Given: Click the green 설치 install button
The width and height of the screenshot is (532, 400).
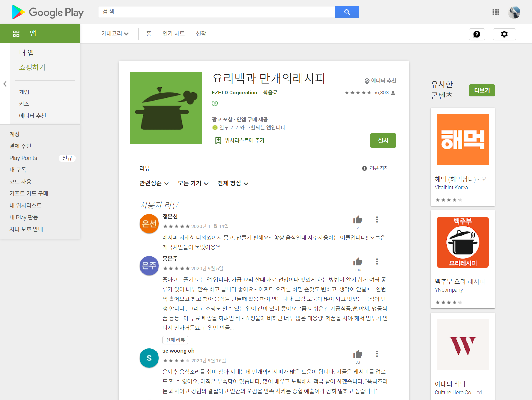Looking at the screenshot, I should tap(383, 140).
